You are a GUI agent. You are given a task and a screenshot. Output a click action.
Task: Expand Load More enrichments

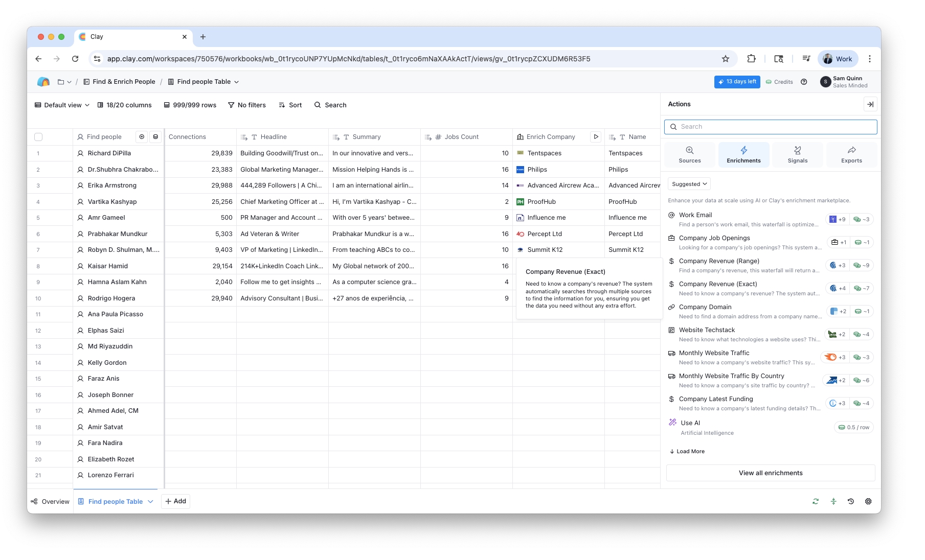(687, 452)
